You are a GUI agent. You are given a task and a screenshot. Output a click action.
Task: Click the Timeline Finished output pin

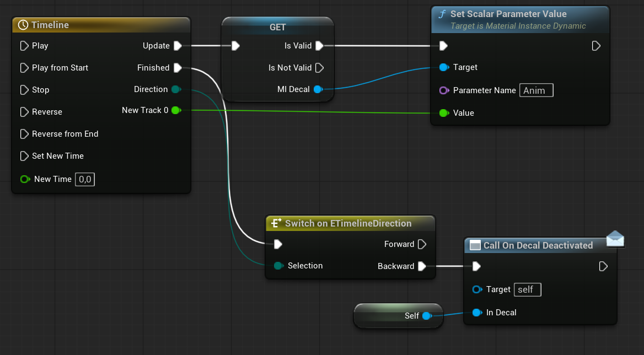click(x=178, y=68)
